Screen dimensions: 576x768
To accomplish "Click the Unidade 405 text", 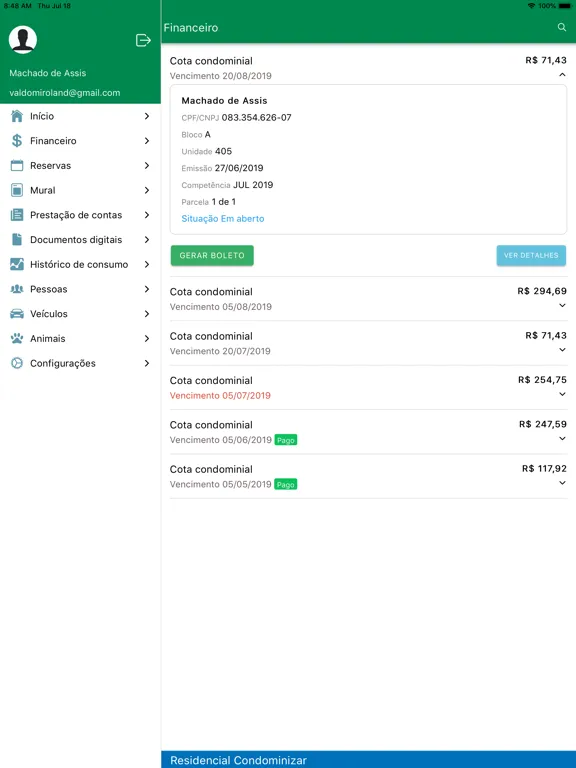I will [207, 151].
